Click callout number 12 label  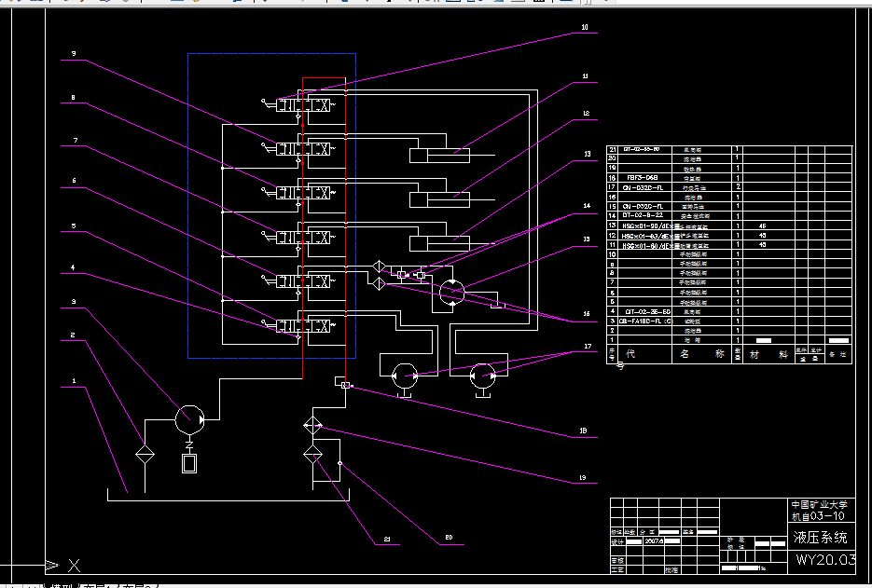[x=587, y=114]
